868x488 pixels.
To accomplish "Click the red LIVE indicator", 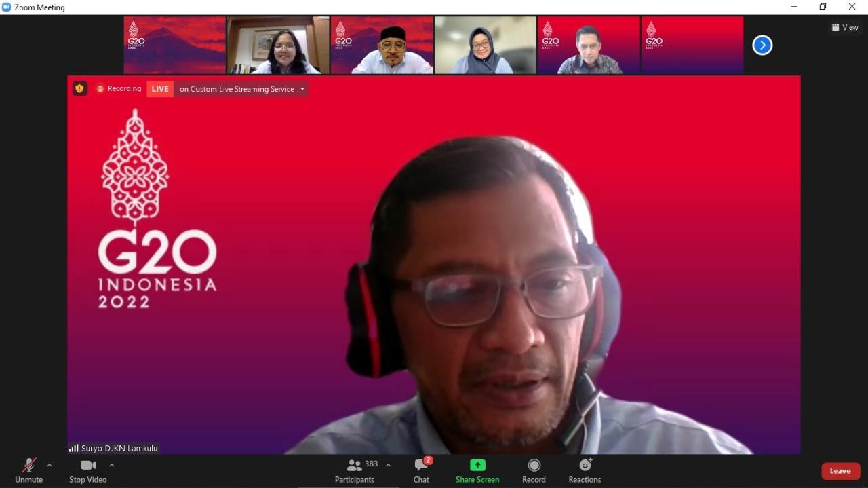I will [x=160, y=89].
